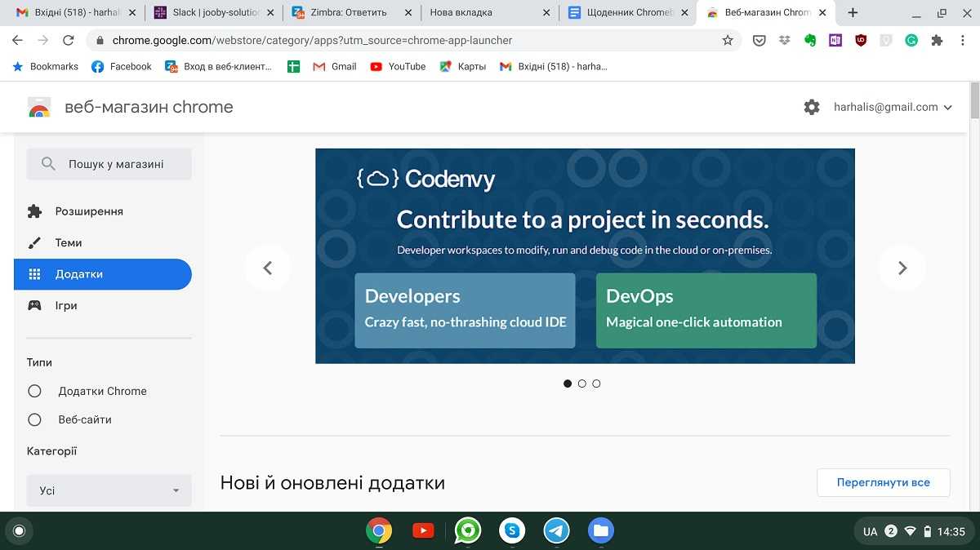
Task: Open Skype from the shelf
Action: click(512, 531)
